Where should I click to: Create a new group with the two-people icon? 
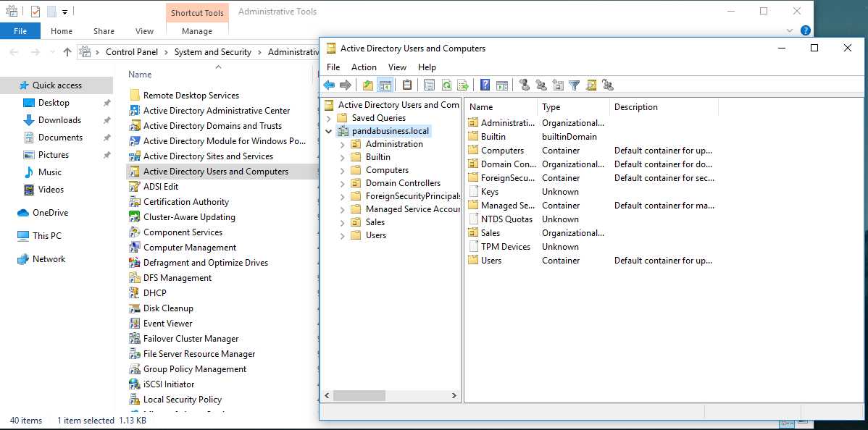coord(541,85)
